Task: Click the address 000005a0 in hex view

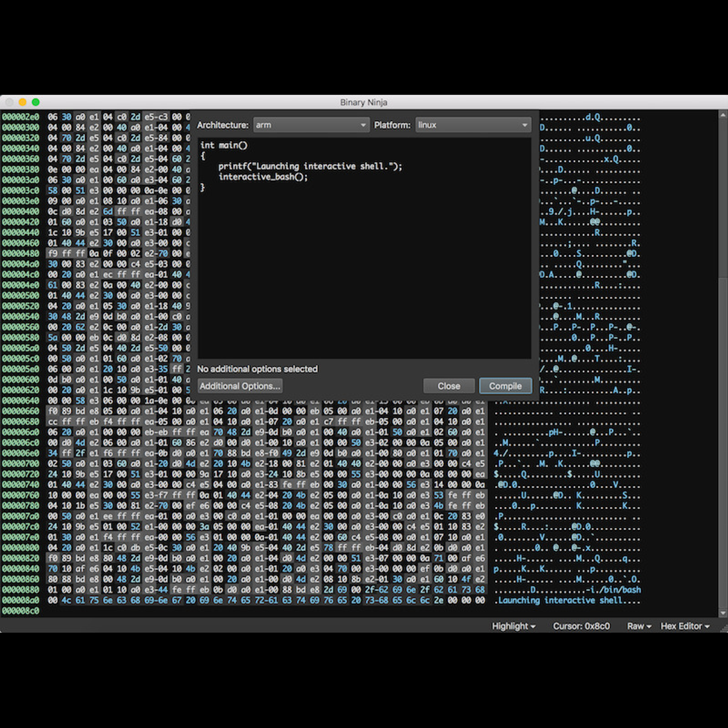Action: (20, 348)
